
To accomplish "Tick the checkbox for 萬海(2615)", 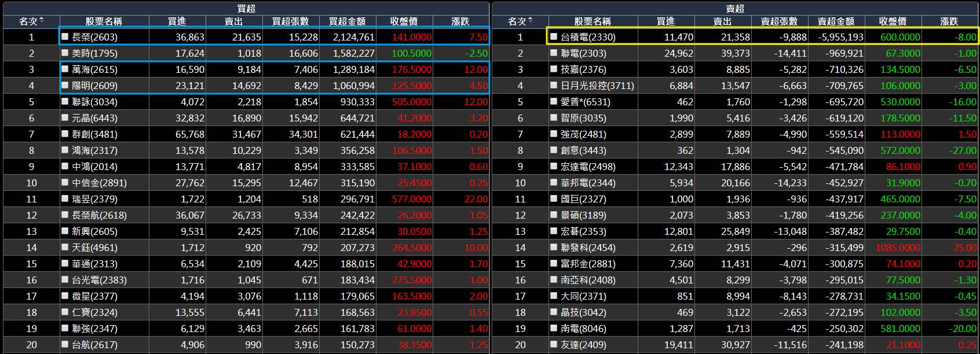I will (x=65, y=69).
